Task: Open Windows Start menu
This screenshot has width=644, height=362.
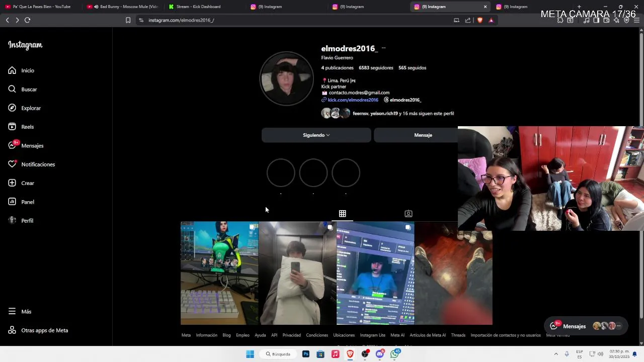Action: coord(250,354)
